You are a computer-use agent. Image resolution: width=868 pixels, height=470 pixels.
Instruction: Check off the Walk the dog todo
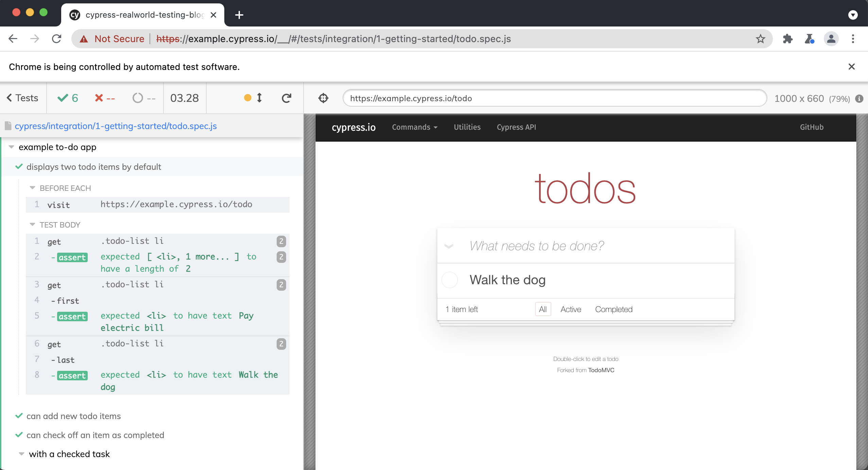pos(449,280)
